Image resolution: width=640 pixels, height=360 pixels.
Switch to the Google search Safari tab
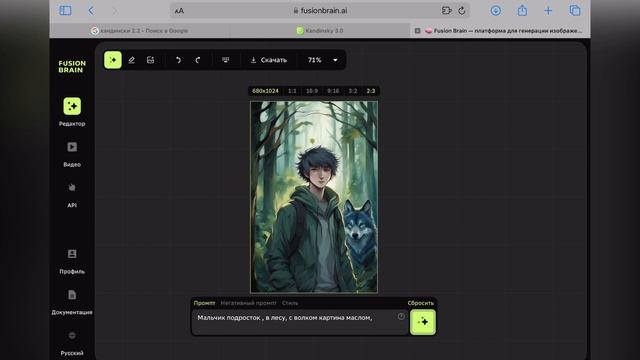point(140,31)
